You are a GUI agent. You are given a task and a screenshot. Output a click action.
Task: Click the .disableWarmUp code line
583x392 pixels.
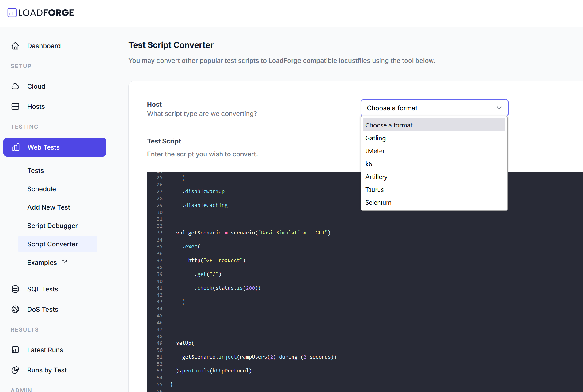tap(203, 191)
